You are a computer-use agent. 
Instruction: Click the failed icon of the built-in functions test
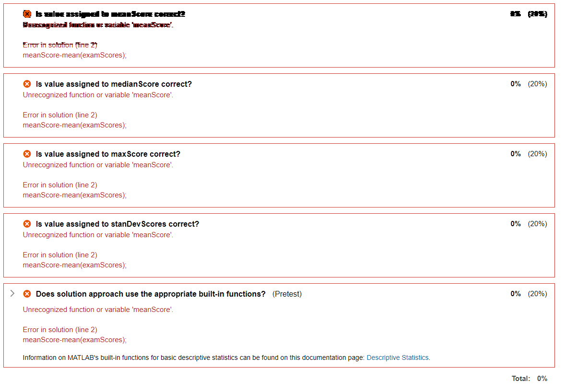point(27,294)
